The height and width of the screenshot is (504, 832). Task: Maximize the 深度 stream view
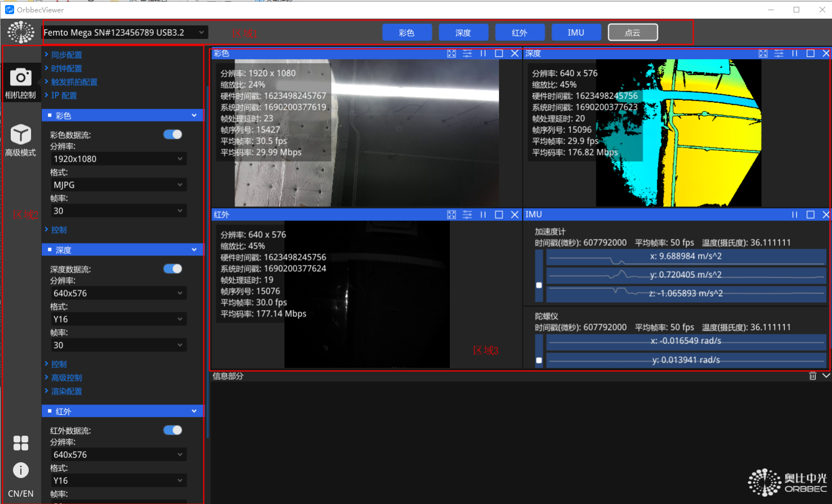[811, 54]
